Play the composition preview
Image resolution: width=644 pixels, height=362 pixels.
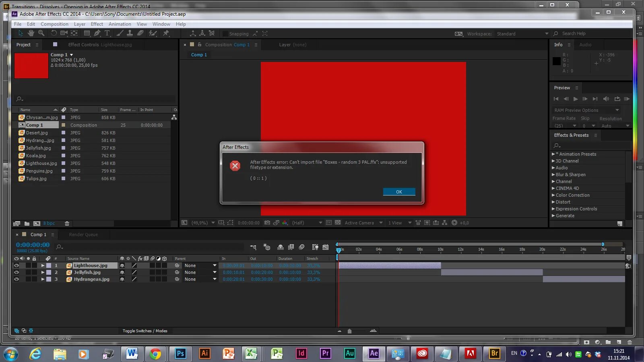(x=576, y=99)
